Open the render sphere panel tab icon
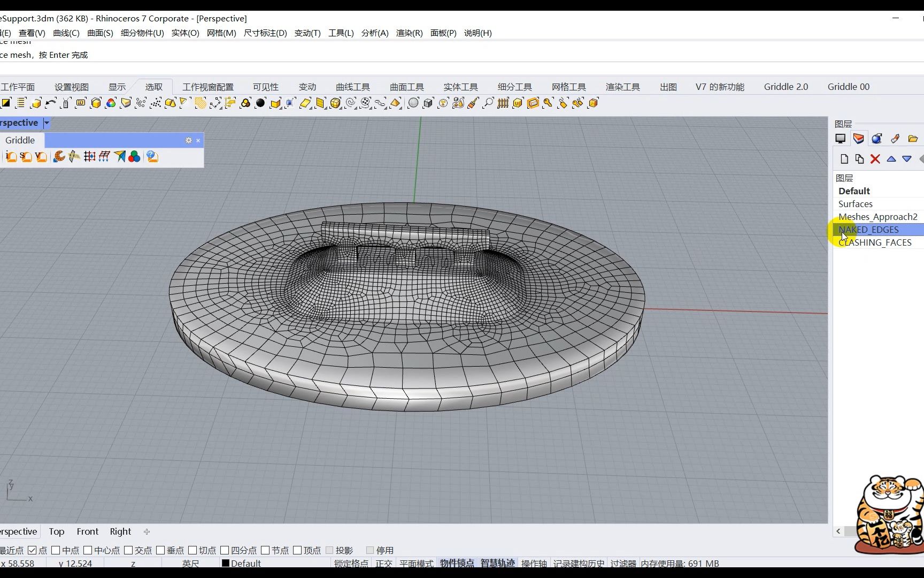 876,139
